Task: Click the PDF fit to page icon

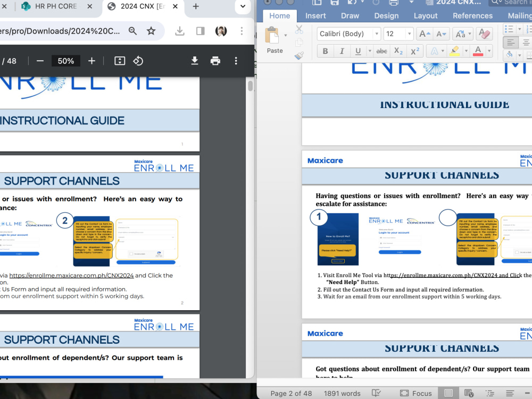Action: coord(120,61)
